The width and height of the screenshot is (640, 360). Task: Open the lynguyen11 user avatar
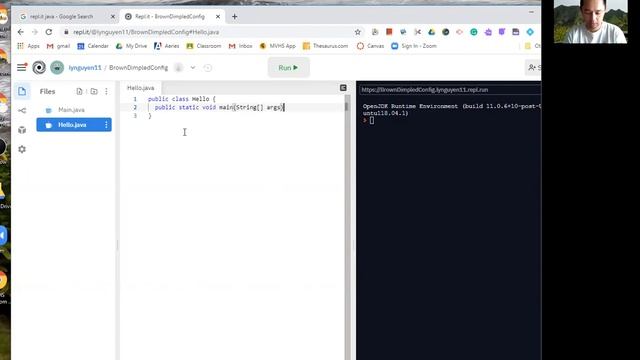(57, 67)
